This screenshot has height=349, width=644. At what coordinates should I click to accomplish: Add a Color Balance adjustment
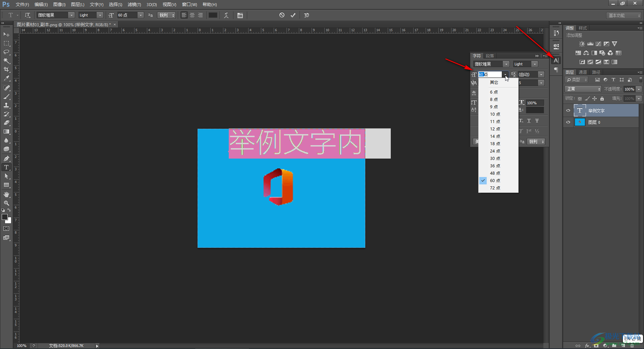click(586, 53)
